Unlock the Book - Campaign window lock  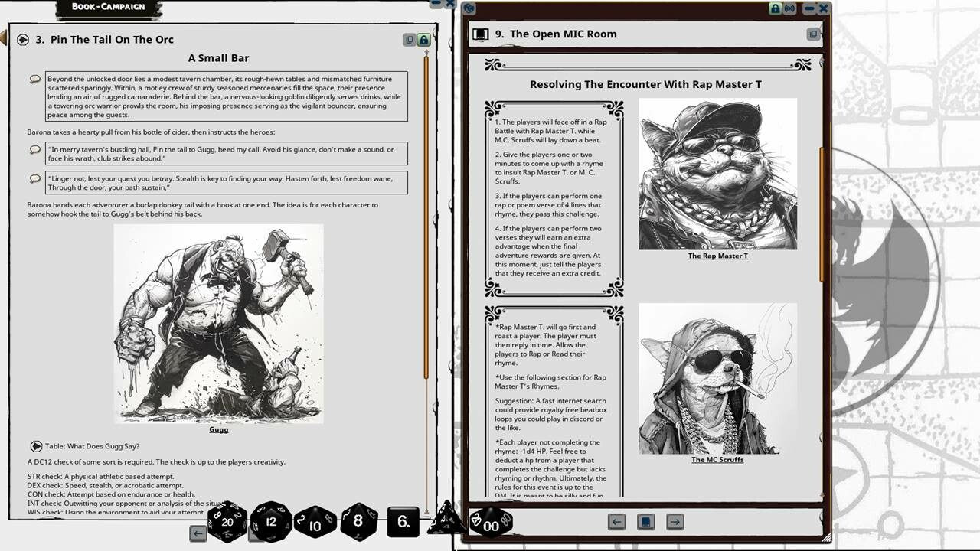(x=423, y=39)
